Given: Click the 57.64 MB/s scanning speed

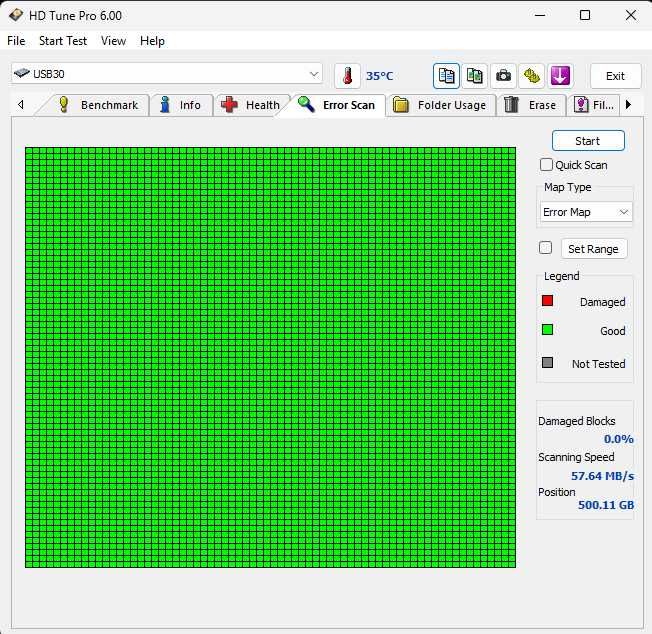Looking at the screenshot, I should (603, 476).
